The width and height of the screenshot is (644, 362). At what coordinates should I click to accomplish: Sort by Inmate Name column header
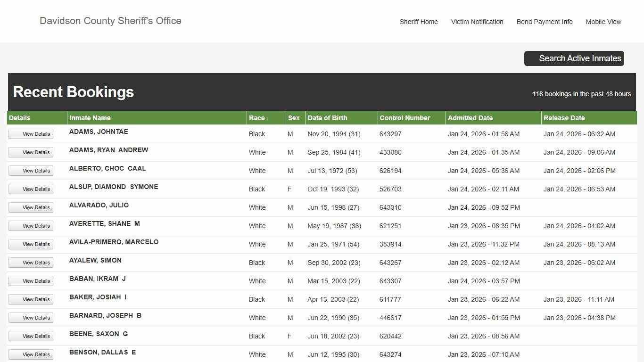(90, 118)
